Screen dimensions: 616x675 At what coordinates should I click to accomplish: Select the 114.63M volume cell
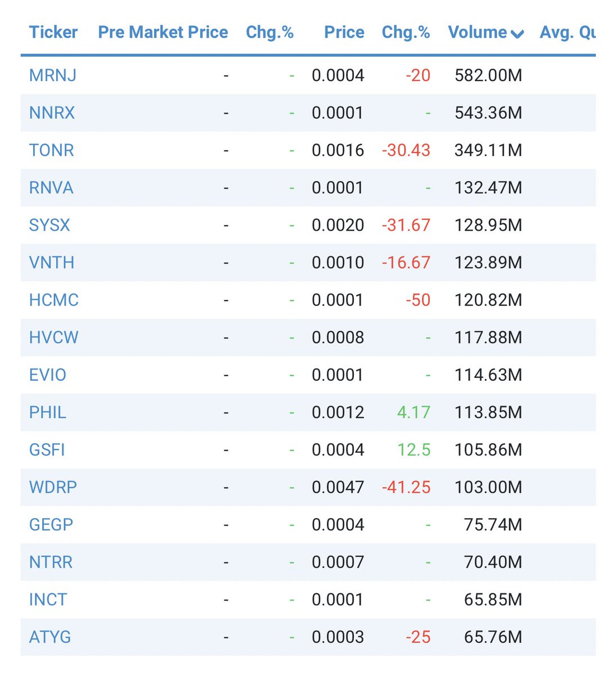[488, 375]
